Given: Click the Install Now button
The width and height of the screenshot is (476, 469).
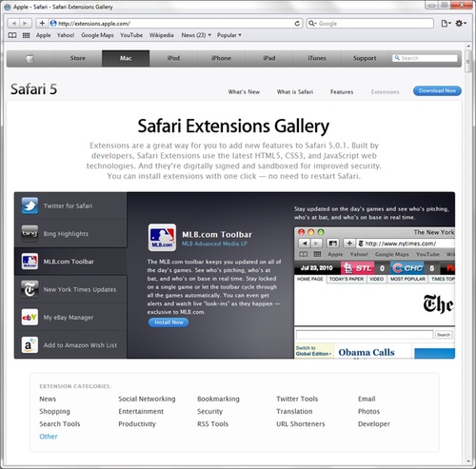Looking at the screenshot, I should click(x=169, y=322).
